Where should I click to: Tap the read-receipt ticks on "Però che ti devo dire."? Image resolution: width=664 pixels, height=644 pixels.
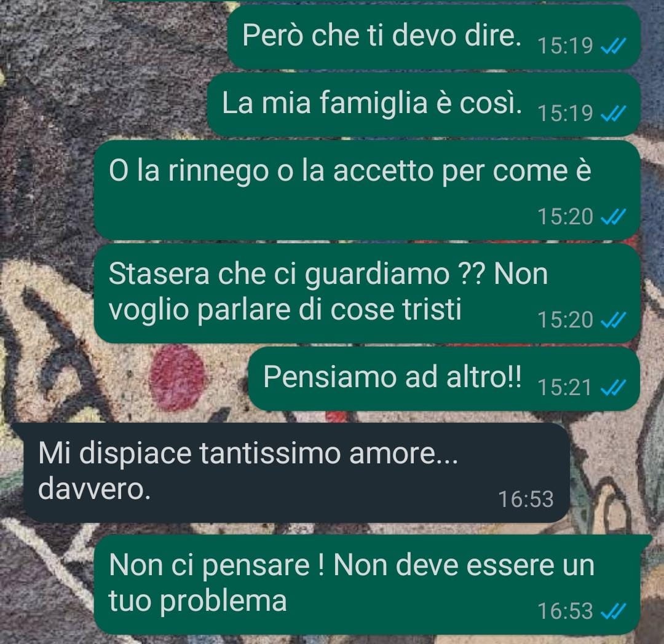point(613,45)
